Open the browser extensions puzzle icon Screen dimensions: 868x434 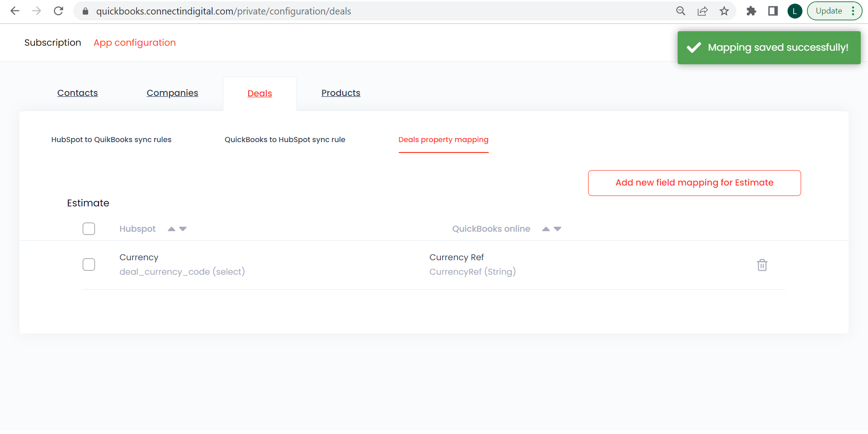coord(751,11)
